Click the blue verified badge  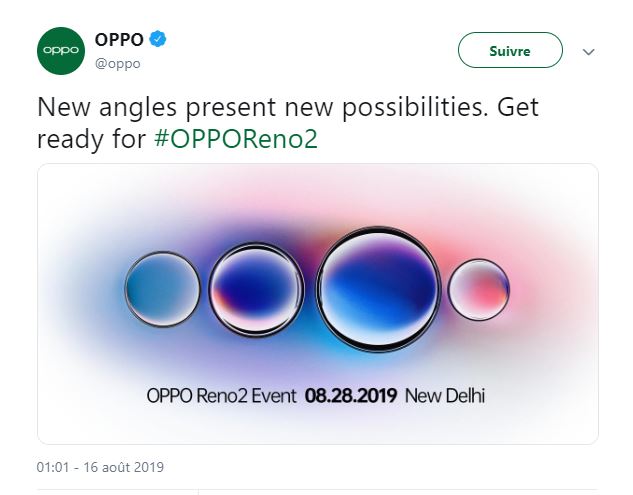(x=158, y=40)
